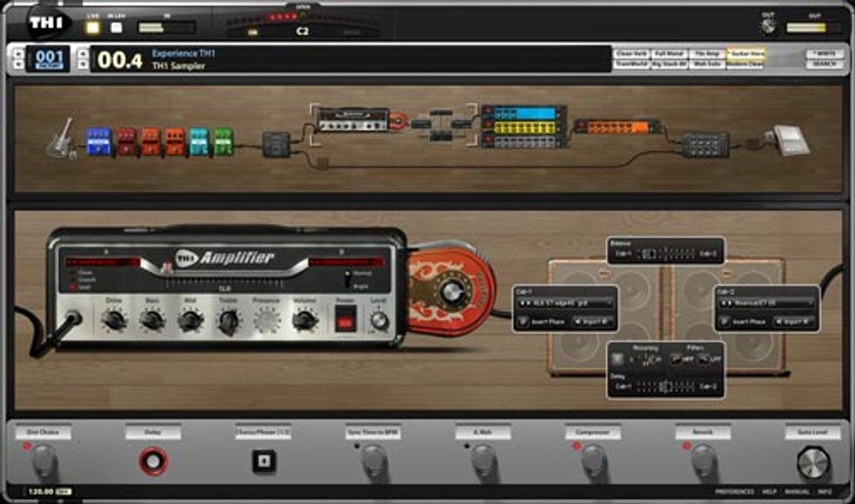Select the first red pedal next to the blue pedal
The image size is (855, 504).
click(126, 141)
